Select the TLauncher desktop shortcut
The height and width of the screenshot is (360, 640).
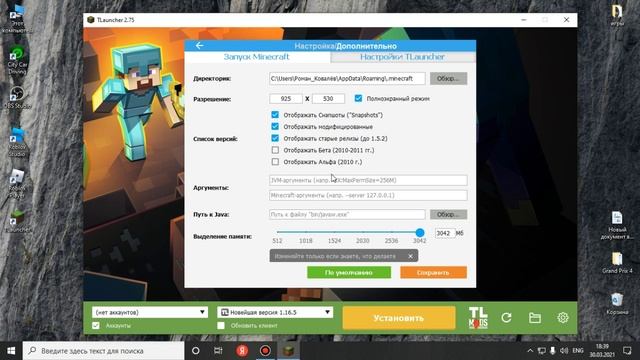point(17,222)
